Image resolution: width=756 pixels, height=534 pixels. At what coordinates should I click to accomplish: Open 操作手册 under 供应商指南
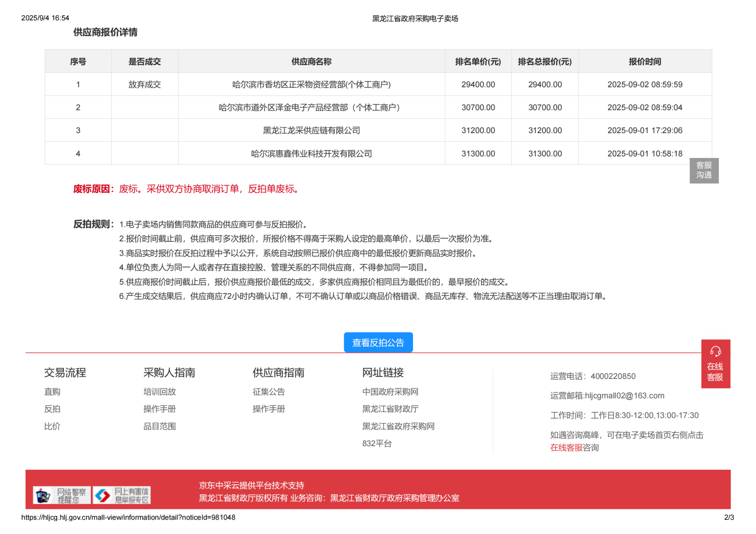pyautogui.click(x=269, y=409)
